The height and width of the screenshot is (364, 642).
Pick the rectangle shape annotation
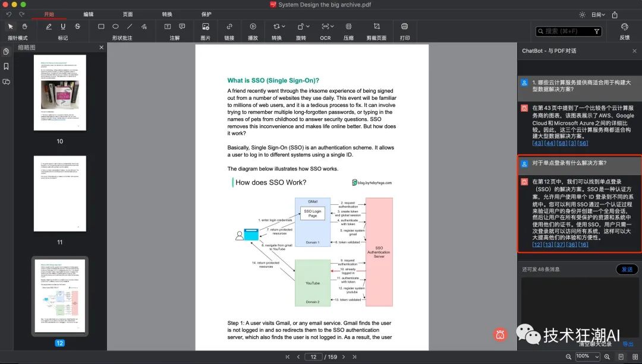pyautogui.click(x=101, y=27)
